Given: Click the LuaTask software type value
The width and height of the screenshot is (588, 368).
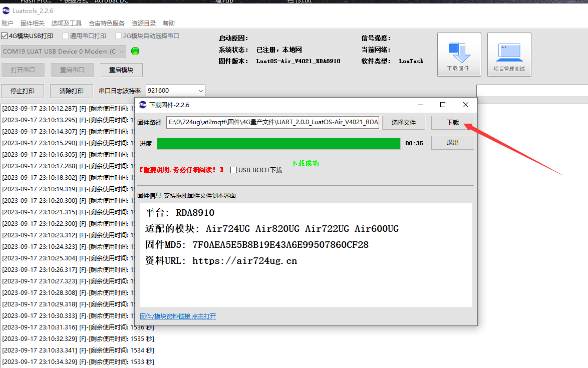Looking at the screenshot, I should (x=411, y=61).
